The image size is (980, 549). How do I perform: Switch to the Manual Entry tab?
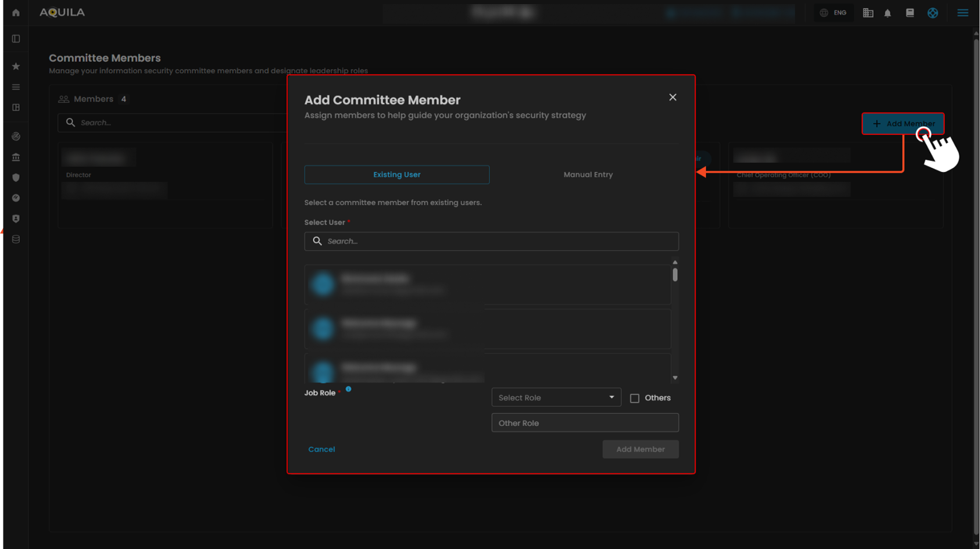point(588,175)
